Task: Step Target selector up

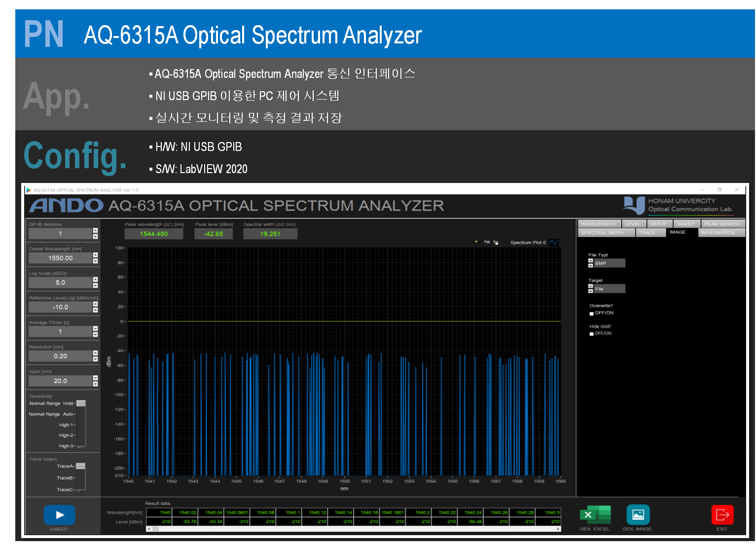Action: click(x=591, y=287)
